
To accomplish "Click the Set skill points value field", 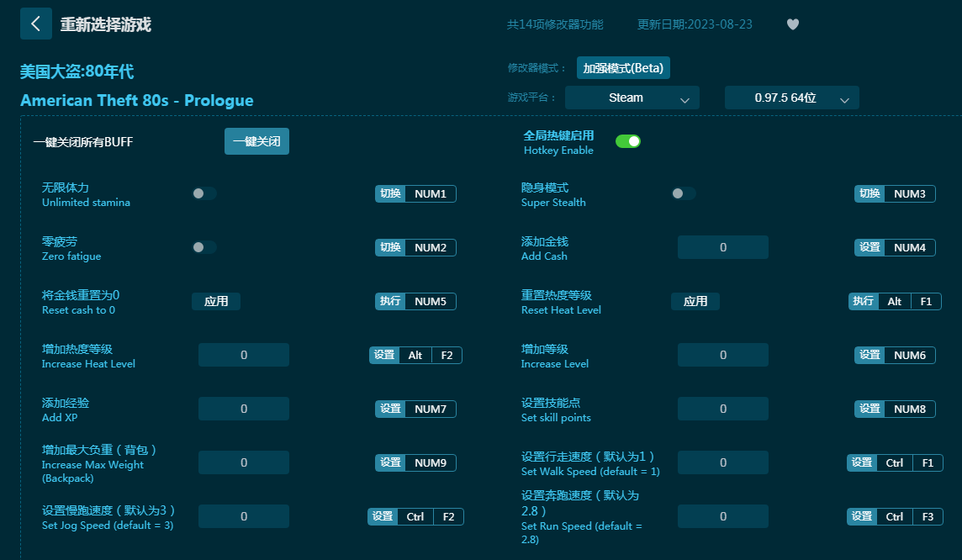I will (722, 409).
